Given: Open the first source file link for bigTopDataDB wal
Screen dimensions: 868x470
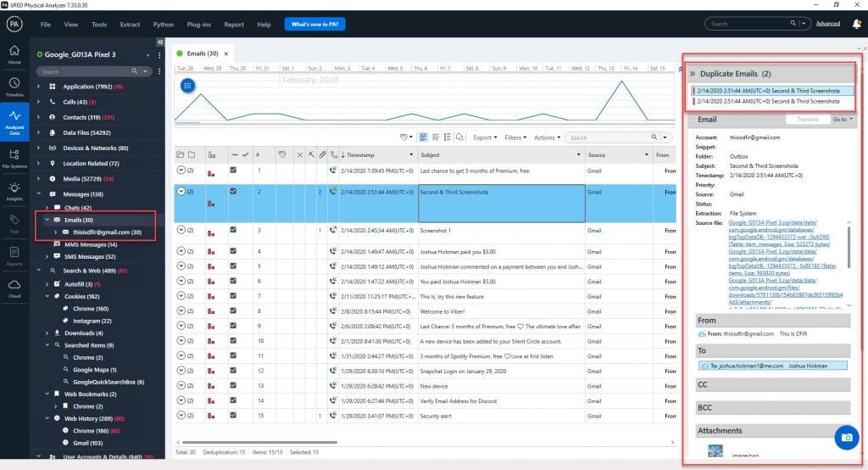Looking at the screenshot, I should [x=779, y=232].
